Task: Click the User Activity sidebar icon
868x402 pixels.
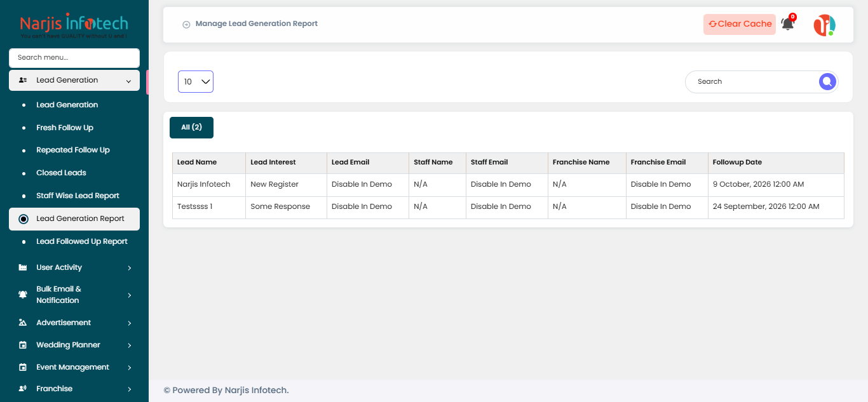Action: coord(23,267)
